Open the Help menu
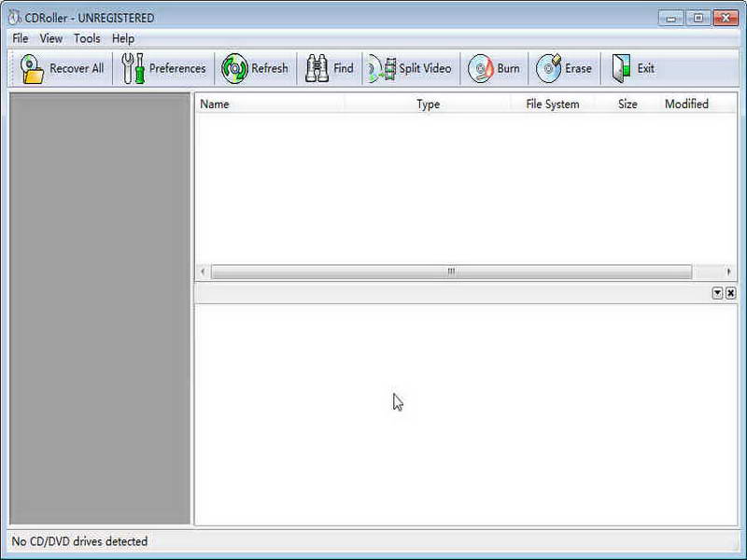This screenshot has width=747, height=560. (x=123, y=38)
